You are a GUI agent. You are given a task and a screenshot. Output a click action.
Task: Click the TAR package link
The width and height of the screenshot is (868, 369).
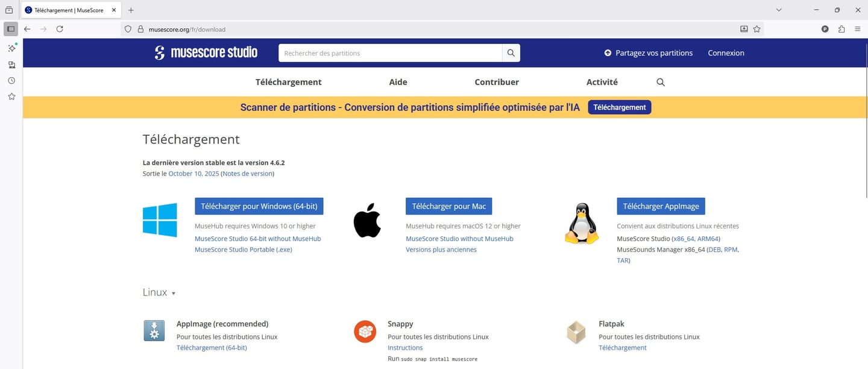click(623, 260)
